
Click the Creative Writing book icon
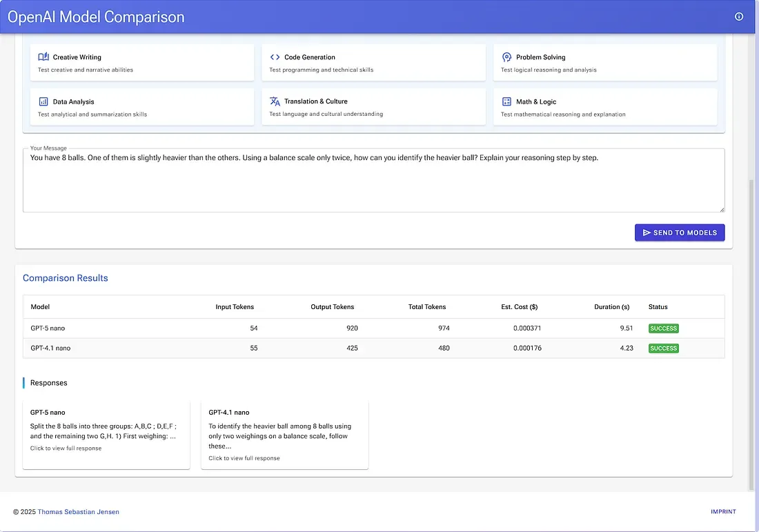pyautogui.click(x=43, y=57)
